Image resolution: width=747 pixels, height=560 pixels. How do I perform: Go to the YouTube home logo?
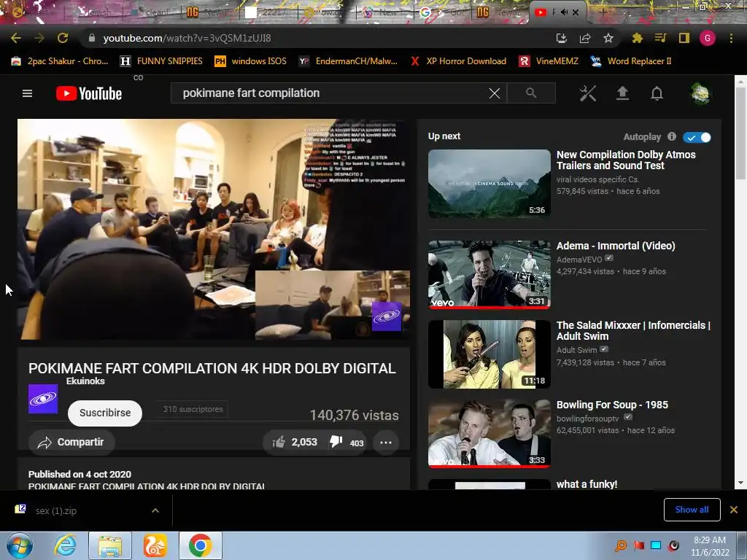pos(89,93)
